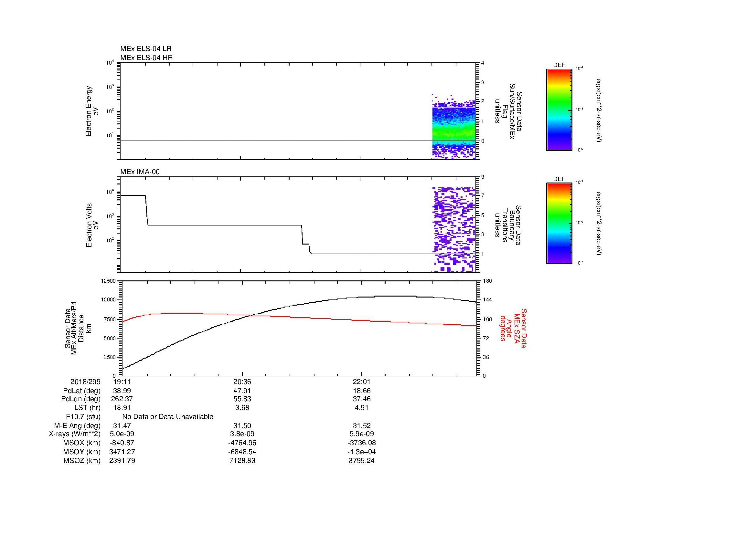Click the F10.7 (sfu) row label

[83, 417]
